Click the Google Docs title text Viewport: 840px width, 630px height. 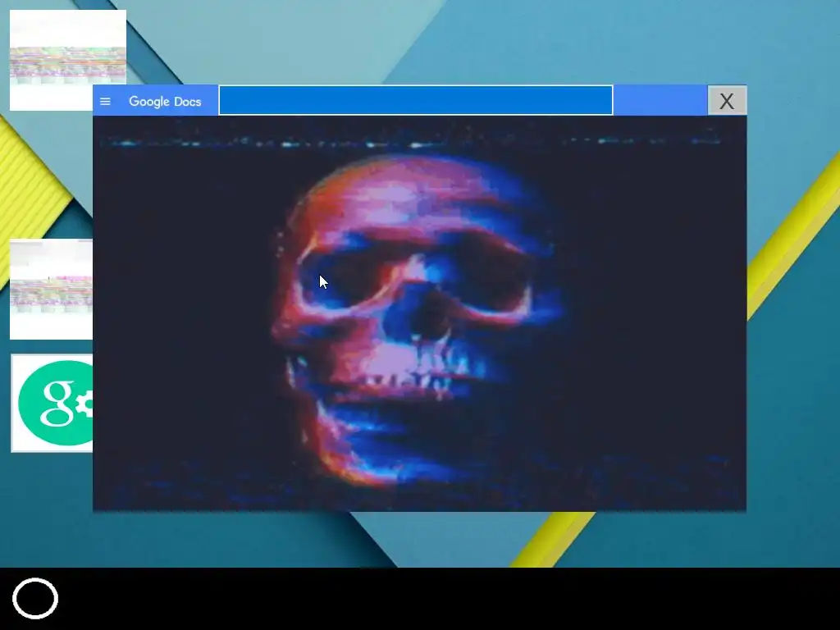click(x=165, y=101)
